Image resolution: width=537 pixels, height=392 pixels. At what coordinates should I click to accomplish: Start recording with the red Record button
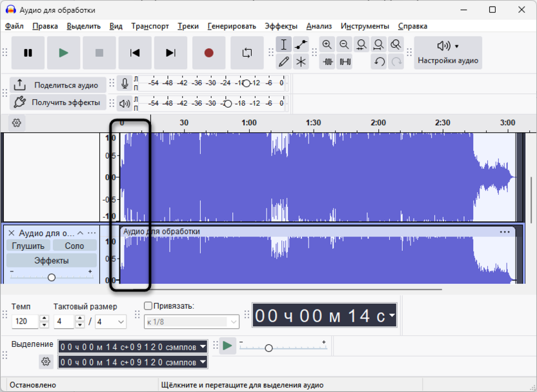tap(209, 53)
